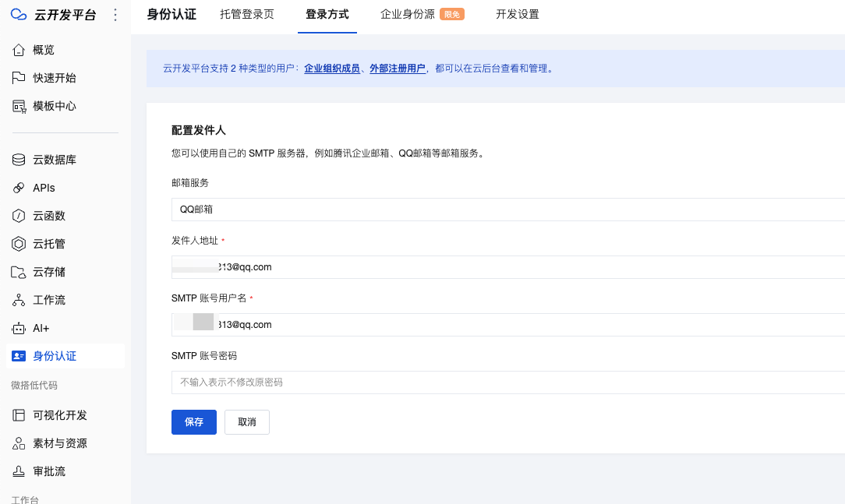Screen dimensions: 845x504
Task: Click the 快速开始 flag icon
Action: pos(19,78)
